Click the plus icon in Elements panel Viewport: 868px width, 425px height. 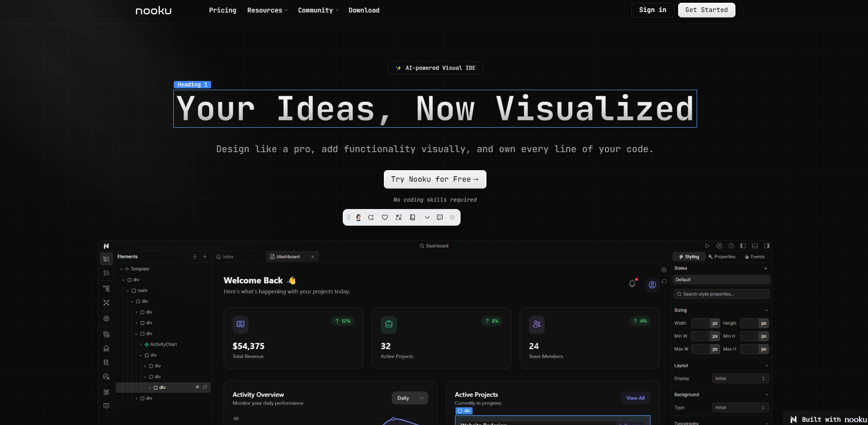point(205,257)
